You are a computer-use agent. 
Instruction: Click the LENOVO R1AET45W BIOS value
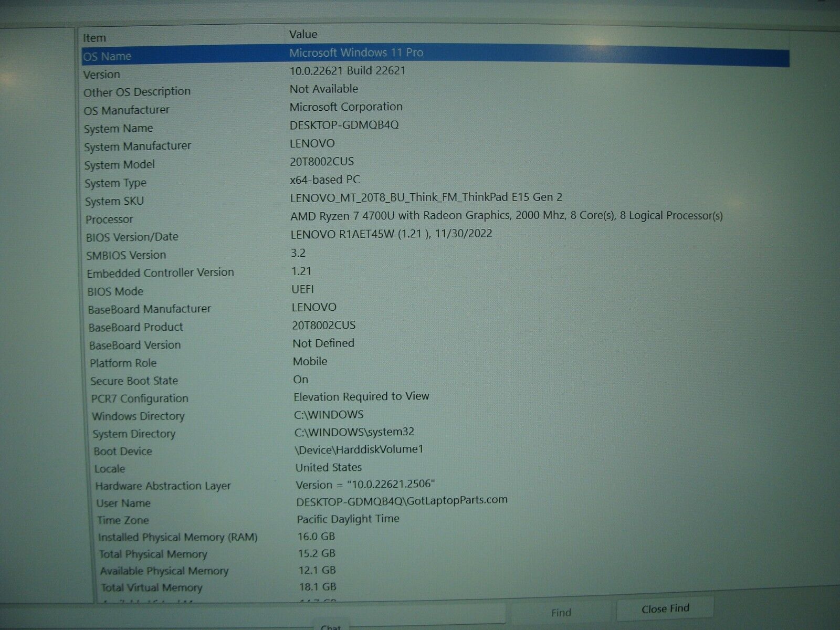(x=392, y=234)
